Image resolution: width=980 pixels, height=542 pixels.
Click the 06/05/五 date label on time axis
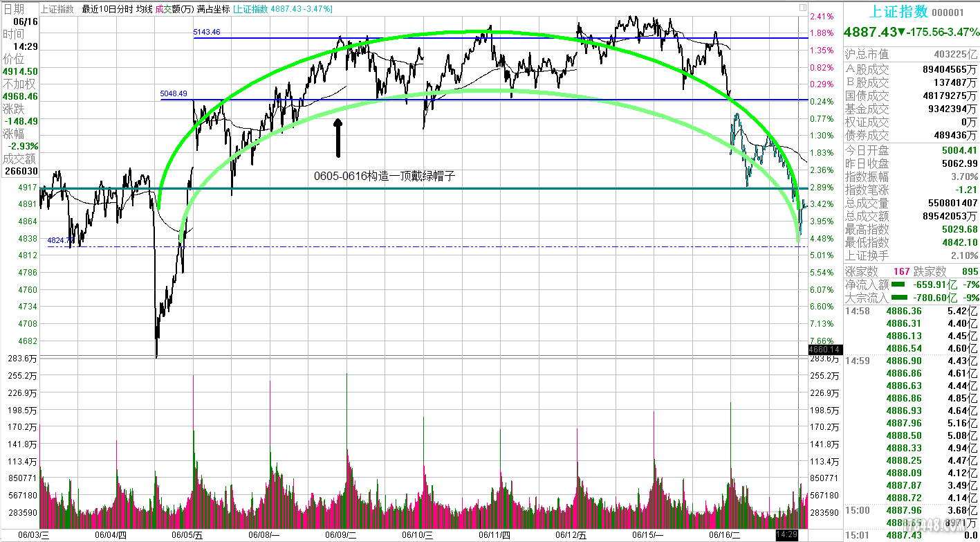pos(187,535)
